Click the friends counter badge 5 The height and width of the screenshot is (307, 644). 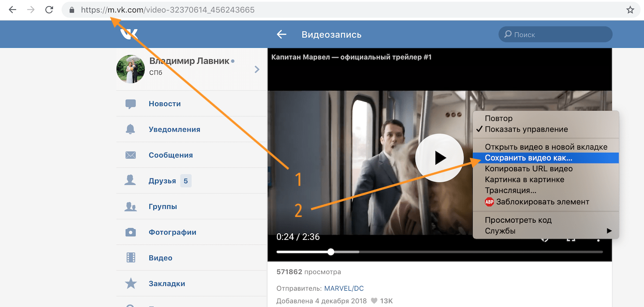pos(186,181)
